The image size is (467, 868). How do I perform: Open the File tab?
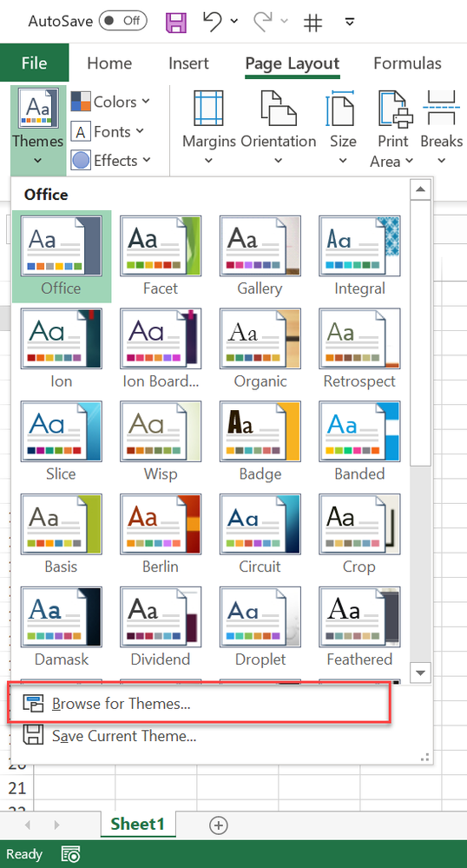[x=35, y=63]
